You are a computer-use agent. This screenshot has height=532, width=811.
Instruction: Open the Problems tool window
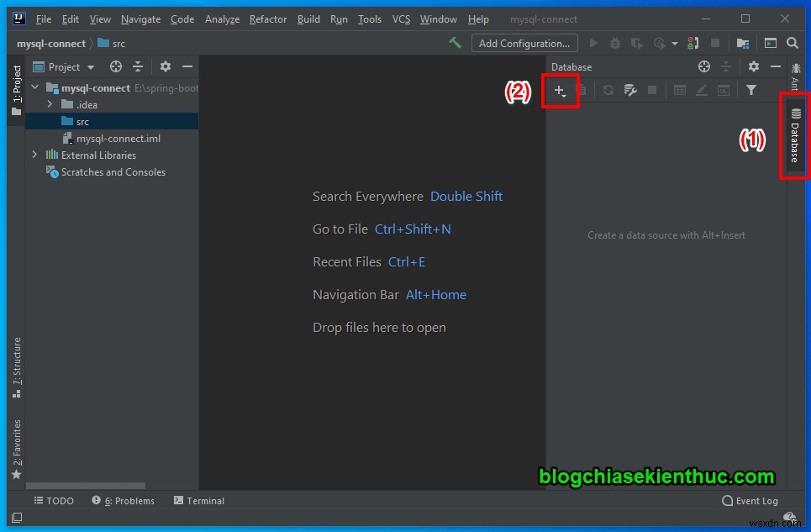click(123, 500)
